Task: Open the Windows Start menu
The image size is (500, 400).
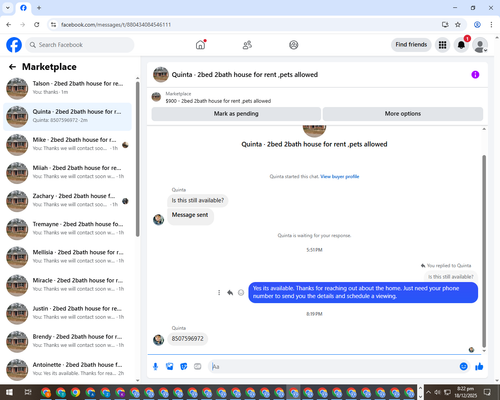Action: [x=9, y=392]
